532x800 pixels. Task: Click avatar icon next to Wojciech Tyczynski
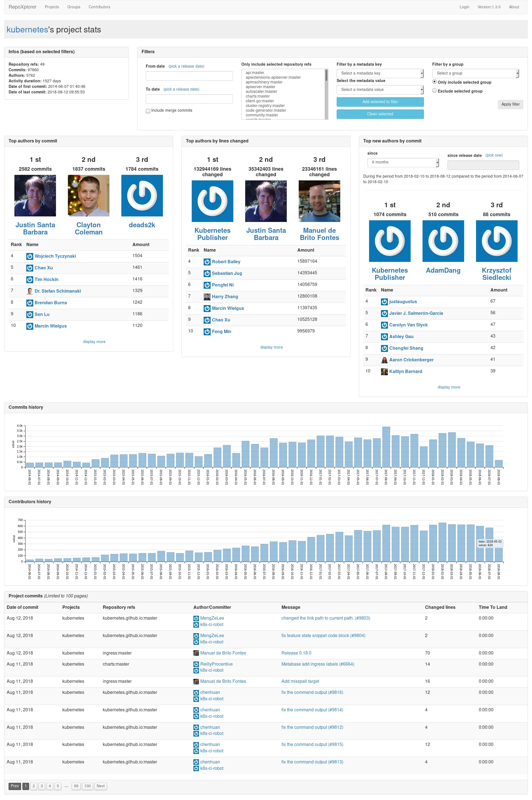click(x=30, y=256)
